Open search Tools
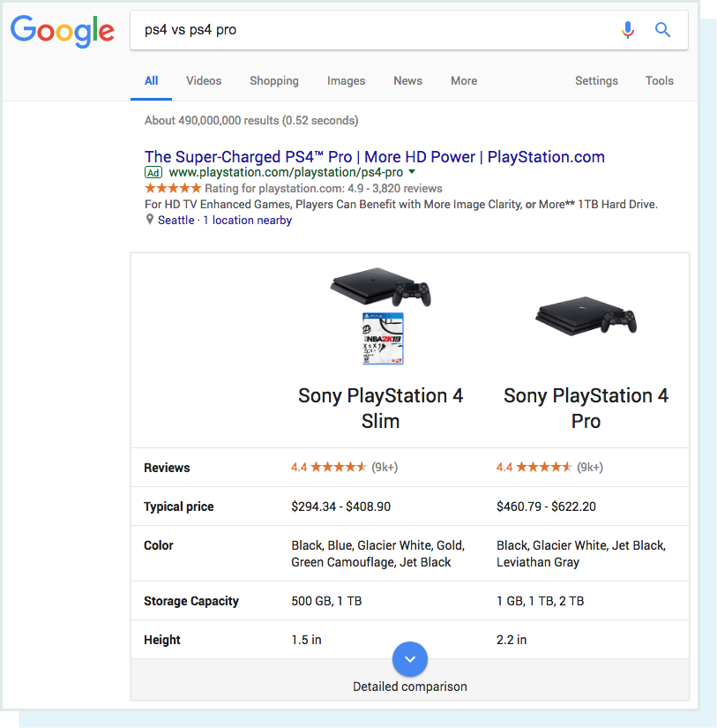The image size is (717, 728). pyautogui.click(x=659, y=80)
